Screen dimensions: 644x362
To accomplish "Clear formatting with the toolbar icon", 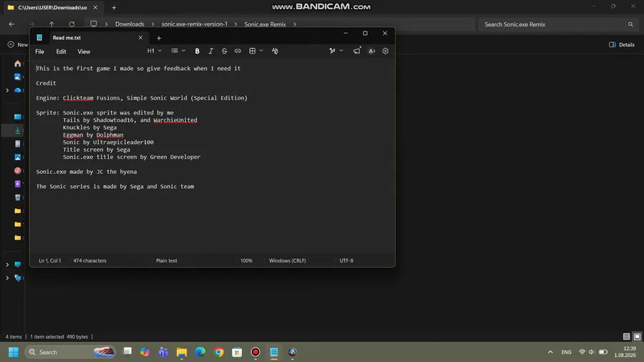I will (x=275, y=51).
